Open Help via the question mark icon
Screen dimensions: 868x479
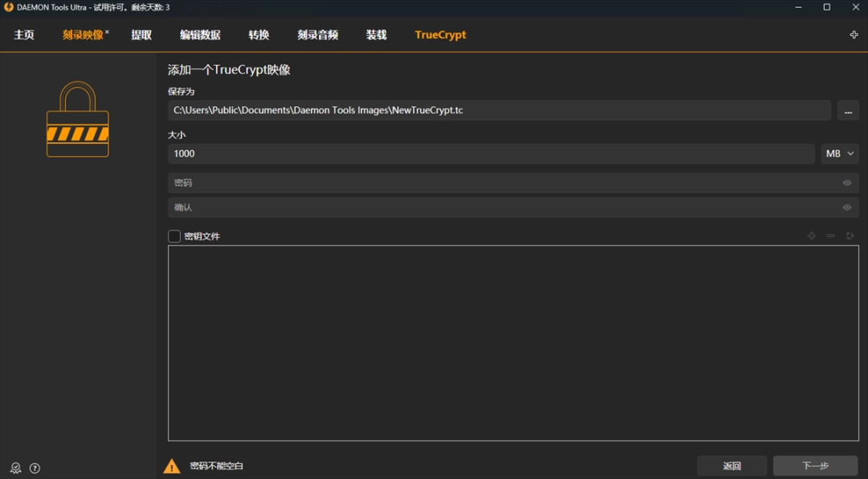point(34,468)
